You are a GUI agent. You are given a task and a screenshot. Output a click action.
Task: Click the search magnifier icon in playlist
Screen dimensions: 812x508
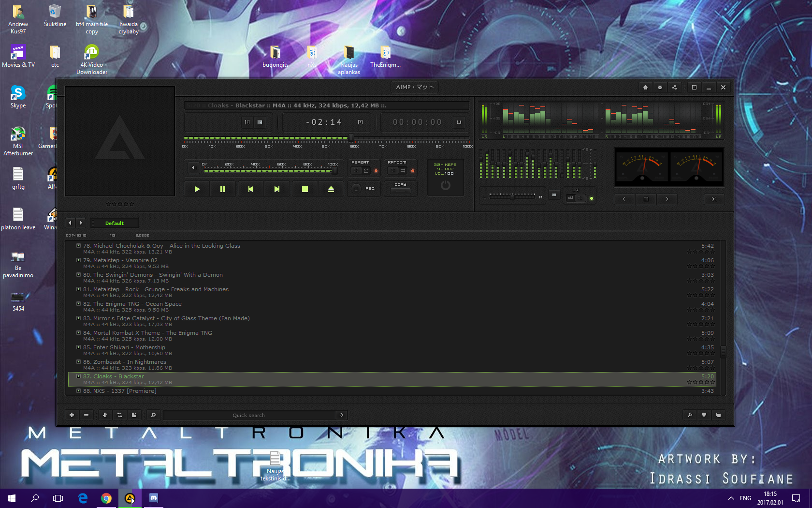(x=153, y=415)
